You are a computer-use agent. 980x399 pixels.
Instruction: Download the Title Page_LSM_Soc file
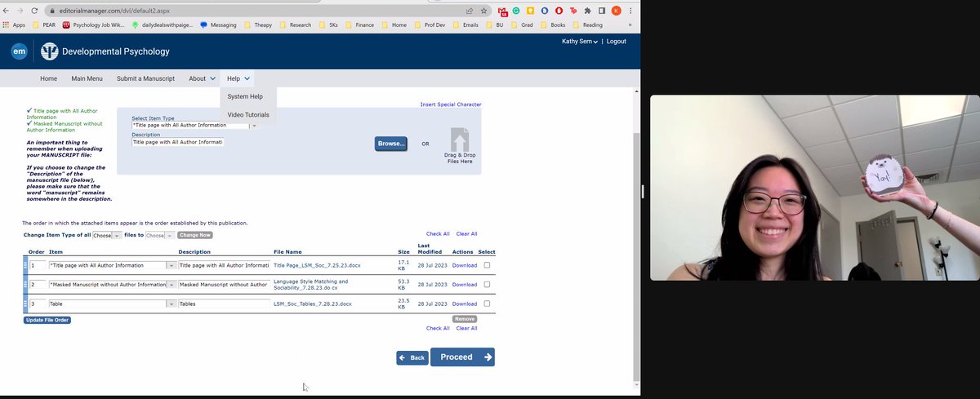(465, 265)
